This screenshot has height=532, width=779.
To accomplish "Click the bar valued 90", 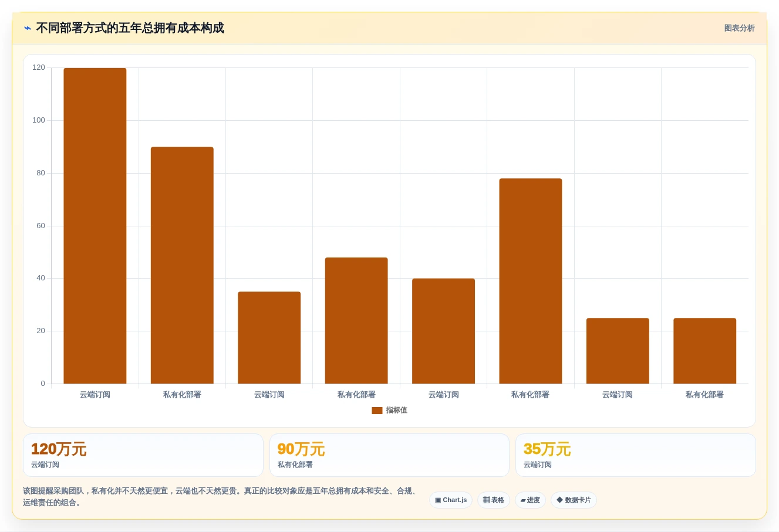I will (x=182, y=265).
